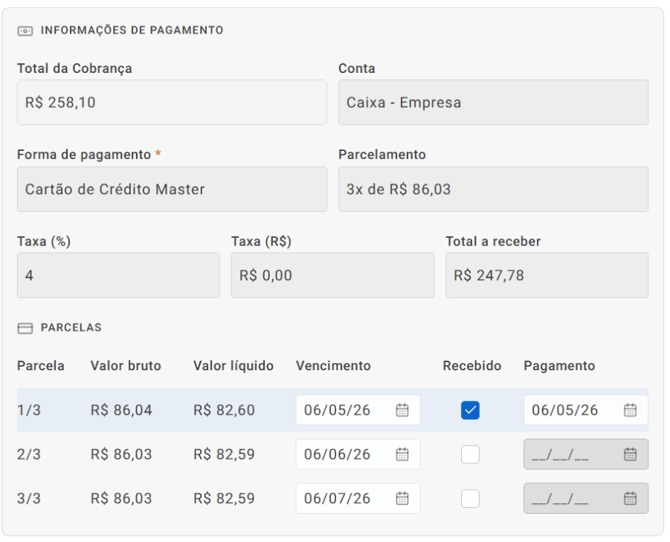Click calendar icon in 2/3 payment field
The image size is (670, 542).
(630, 454)
